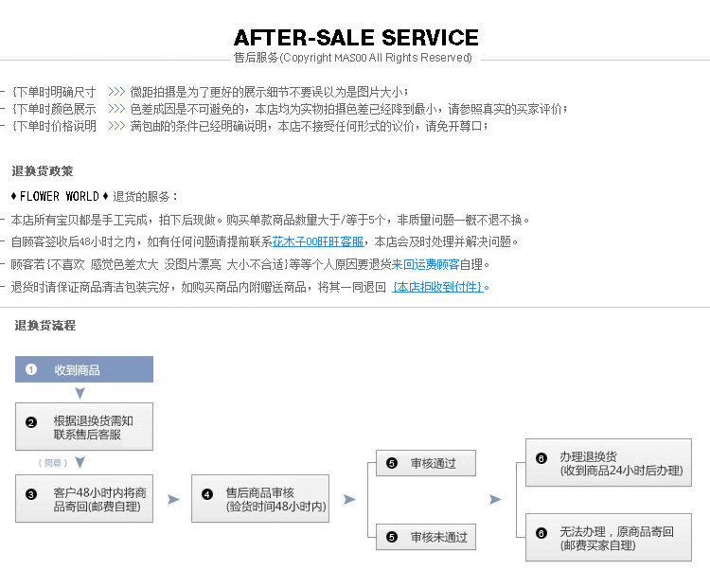Screen dimensions: 710x588
Task: Follow the {本店拒收到付件} link
Action: pyautogui.click(x=438, y=287)
